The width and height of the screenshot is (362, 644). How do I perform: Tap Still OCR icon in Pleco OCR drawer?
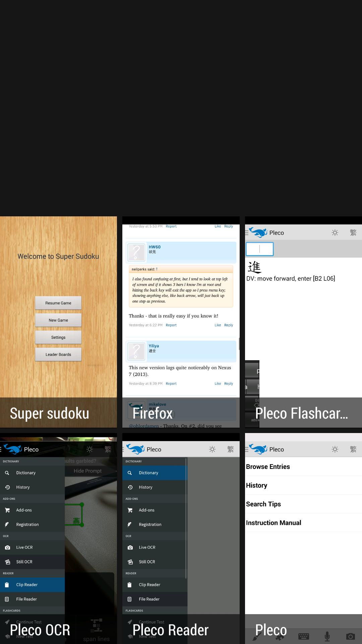(x=7, y=562)
